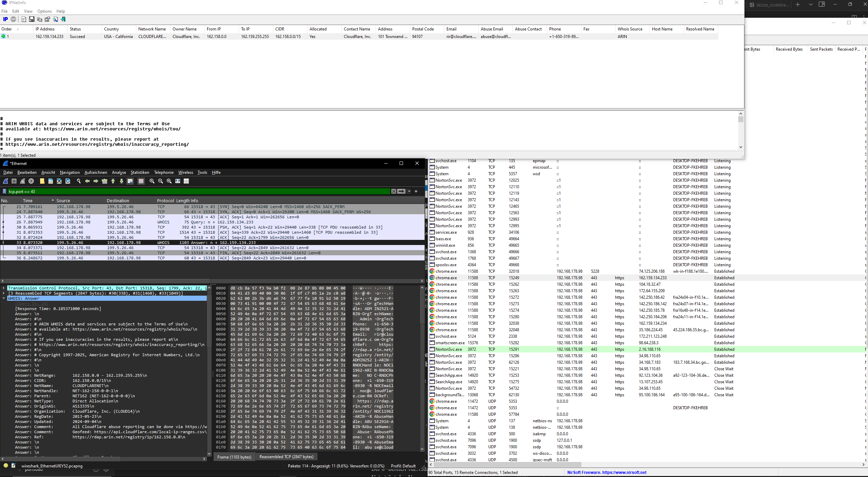
Task: Close this capture file in Wireshark
Action: 59,181
